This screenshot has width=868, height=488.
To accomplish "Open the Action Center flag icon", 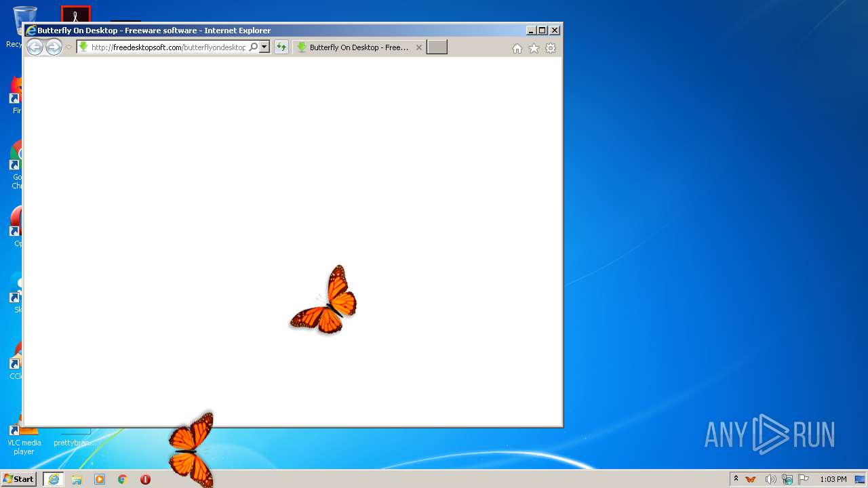I will click(804, 479).
